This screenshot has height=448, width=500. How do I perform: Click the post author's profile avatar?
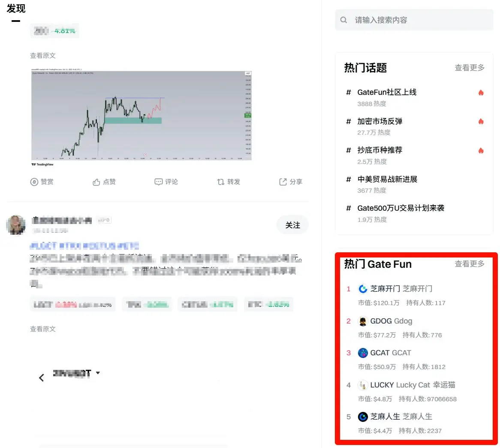(x=16, y=224)
